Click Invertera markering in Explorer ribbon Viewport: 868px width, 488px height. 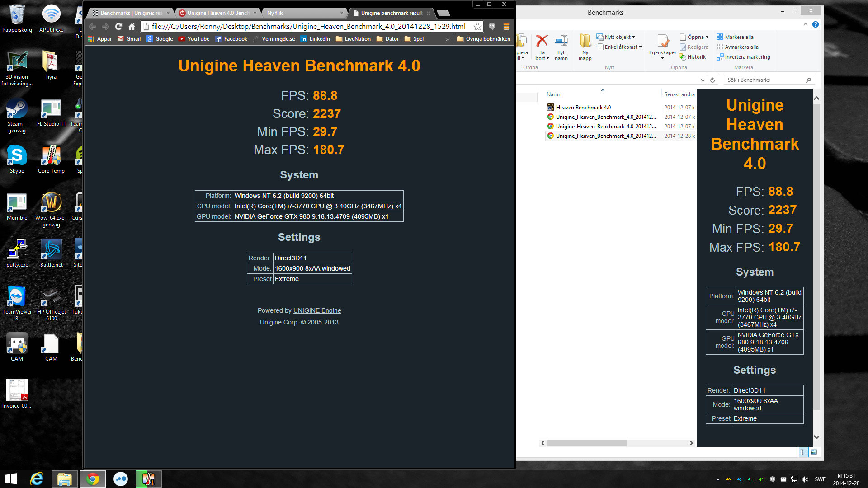click(744, 57)
